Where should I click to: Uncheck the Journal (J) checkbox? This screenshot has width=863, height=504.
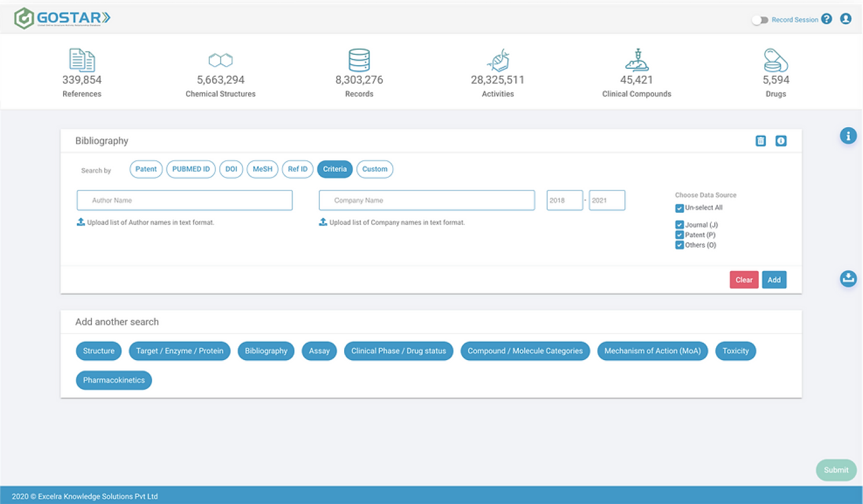pyautogui.click(x=680, y=225)
